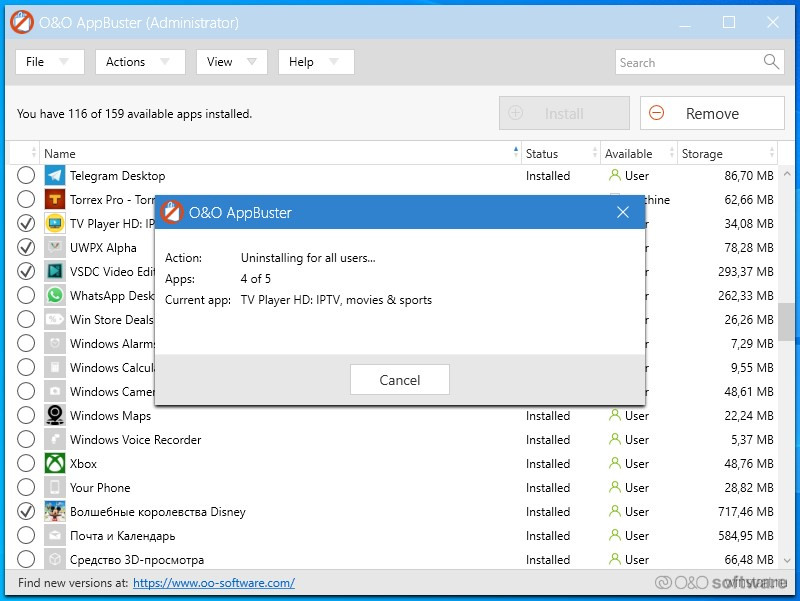
Task: Click the user icon in Xbox row
Action: (615, 463)
